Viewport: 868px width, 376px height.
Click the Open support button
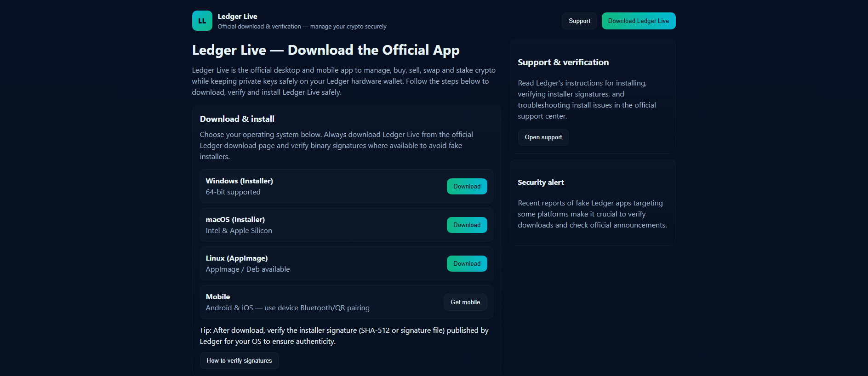[543, 137]
